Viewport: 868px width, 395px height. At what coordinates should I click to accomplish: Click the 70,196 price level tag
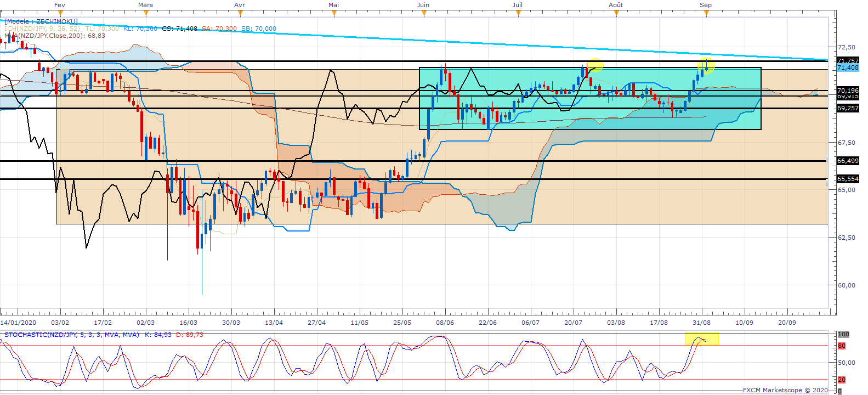click(x=848, y=91)
